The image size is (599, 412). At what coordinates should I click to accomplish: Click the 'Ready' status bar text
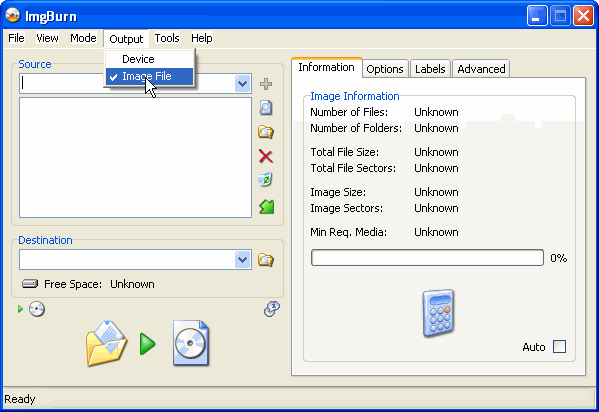20,399
